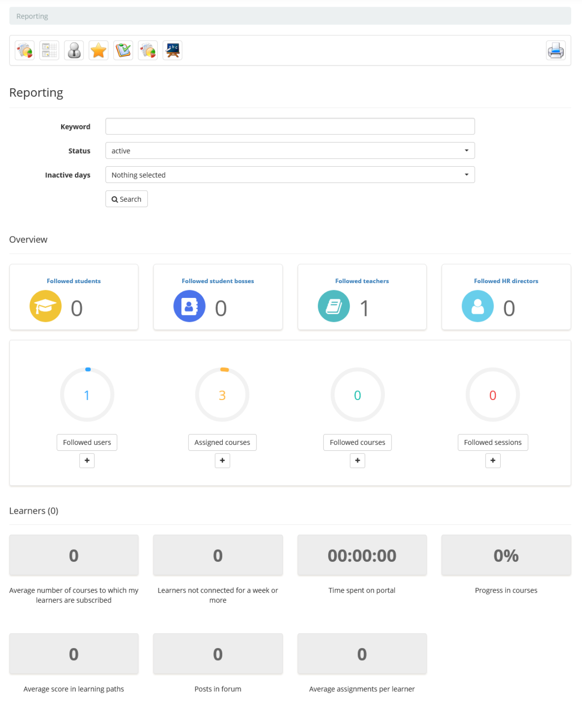Click the yellow graduation cap icon
Image resolution: width=582 pixels, height=728 pixels.
45,306
